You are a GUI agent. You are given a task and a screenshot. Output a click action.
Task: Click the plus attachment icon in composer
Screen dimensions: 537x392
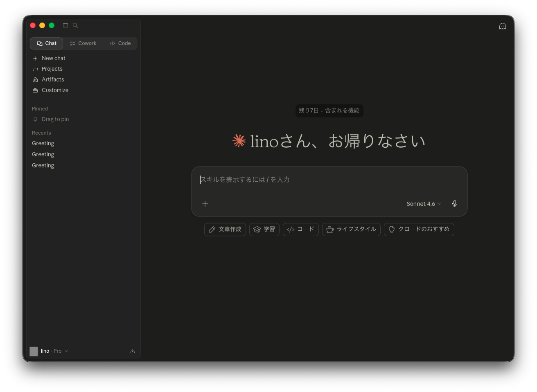pyautogui.click(x=205, y=204)
